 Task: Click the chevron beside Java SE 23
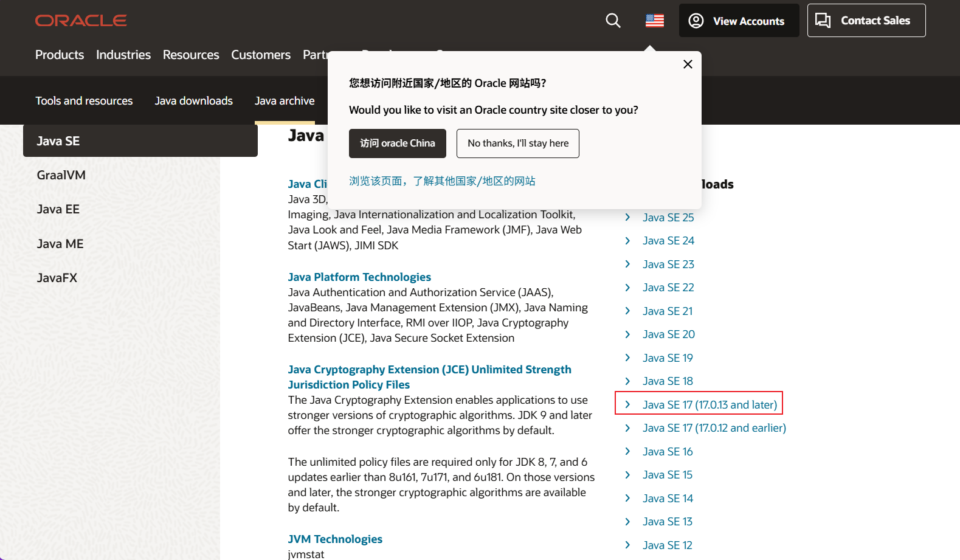[x=627, y=264]
